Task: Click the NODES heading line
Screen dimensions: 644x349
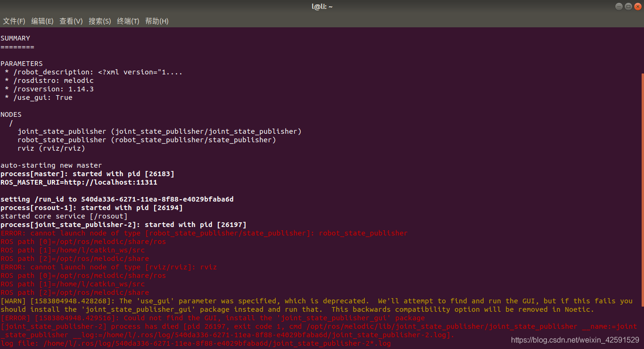Action: click(11, 114)
